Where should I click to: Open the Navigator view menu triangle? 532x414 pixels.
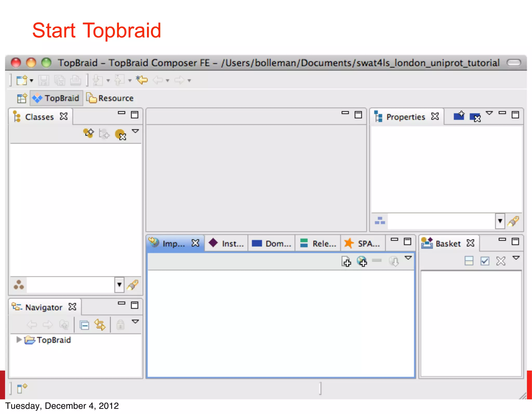coord(135,321)
